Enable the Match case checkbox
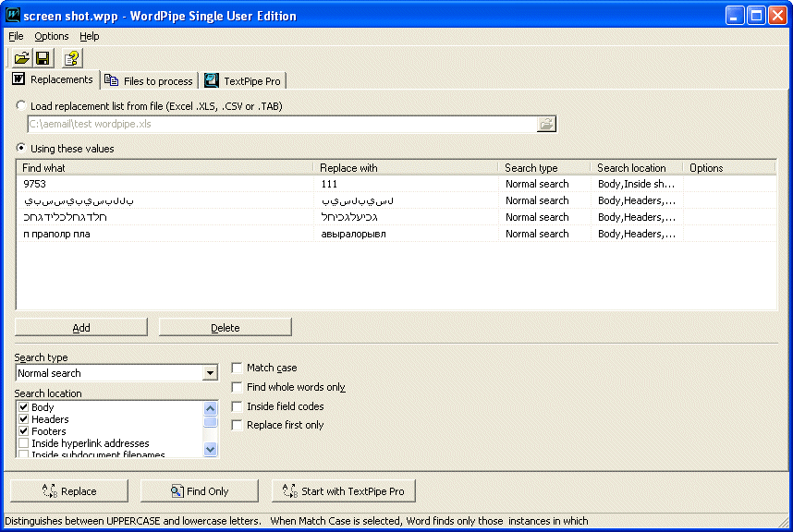Image resolution: width=793 pixels, height=532 pixels. (x=237, y=368)
